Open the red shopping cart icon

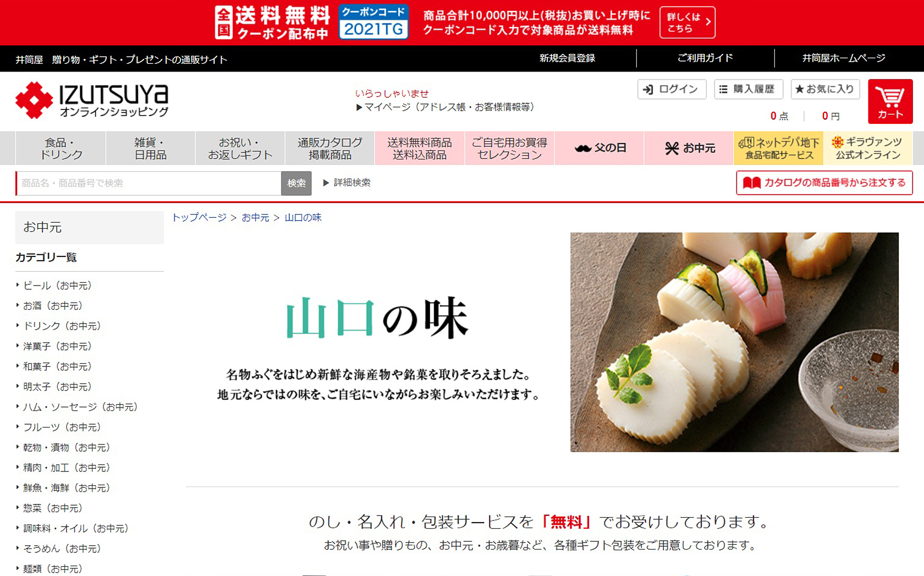coord(890,101)
